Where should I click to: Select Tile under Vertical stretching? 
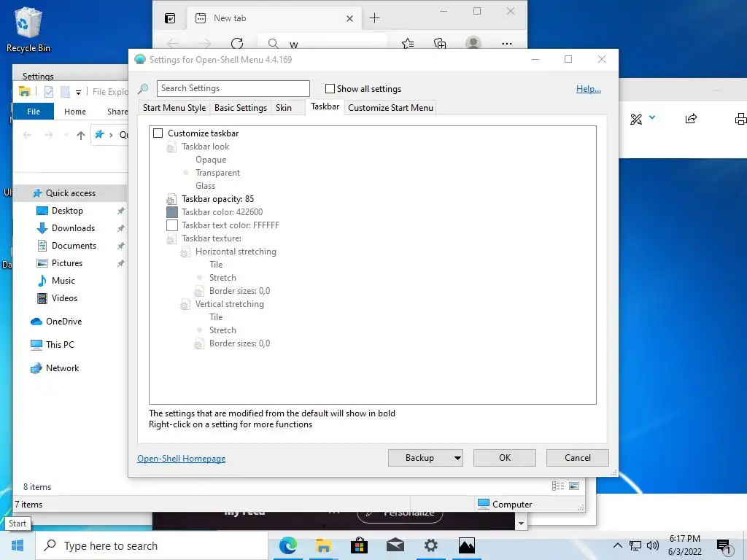pyautogui.click(x=216, y=317)
